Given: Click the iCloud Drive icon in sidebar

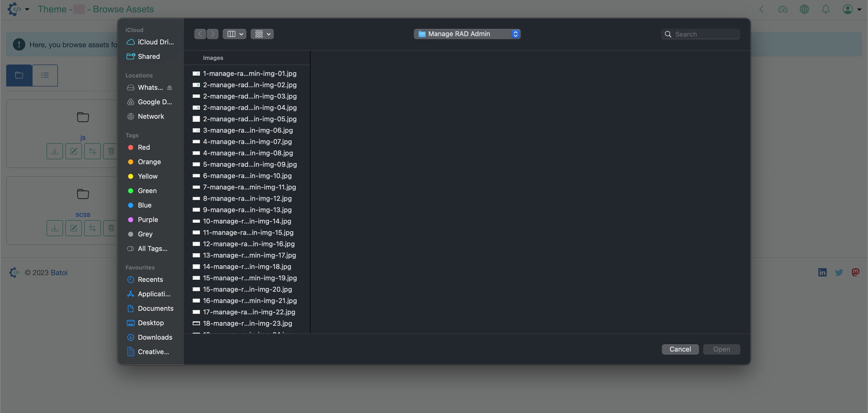Looking at the screenshot, I should (x=131, y=42).
